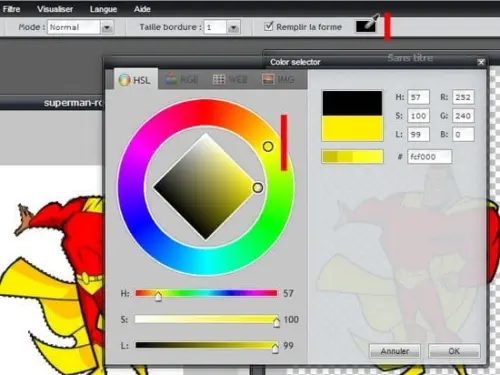Click the black fill color swatch with eyedropper
Screen dimensions: 500x375
point(366,26)
